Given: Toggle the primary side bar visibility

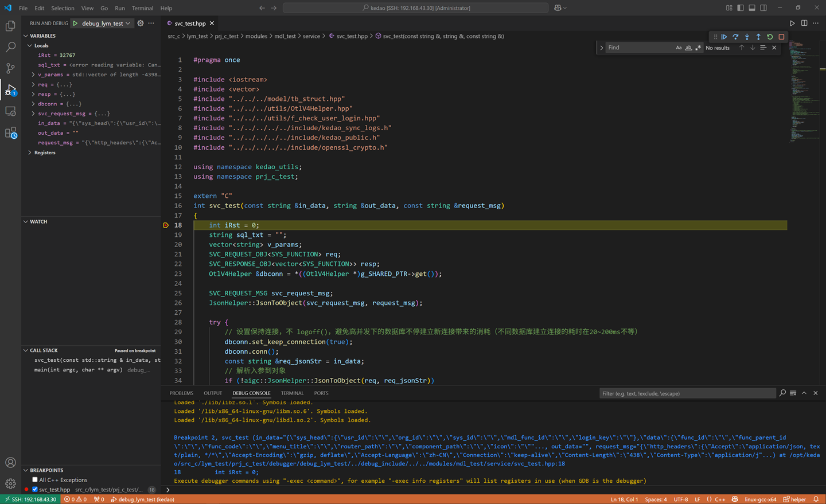Looking at the screenshot, I should click(741, 8).
